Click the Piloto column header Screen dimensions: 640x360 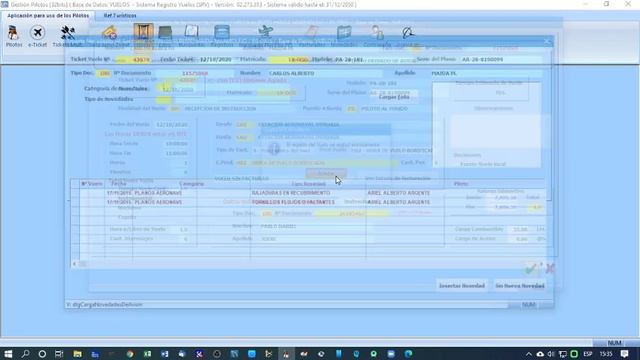(461, 184)
